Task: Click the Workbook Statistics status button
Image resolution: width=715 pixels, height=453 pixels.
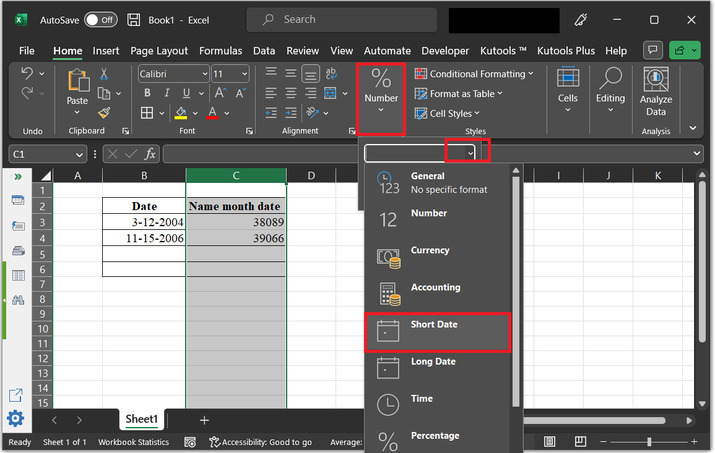Action: pos(133,442)
